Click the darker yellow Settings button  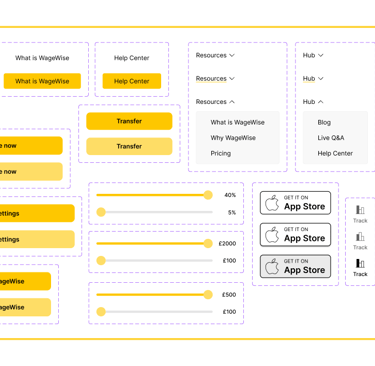click(x=37, y=213)
